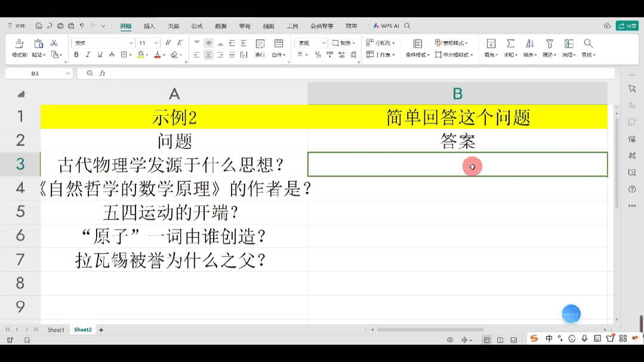
Task: Click the Find (查找) button
Action: point(588,48)
